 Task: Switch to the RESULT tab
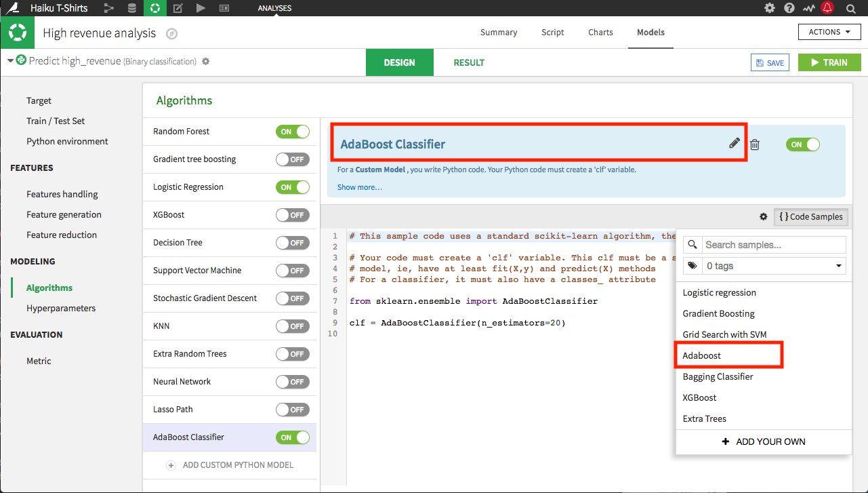tap(469, 62)
